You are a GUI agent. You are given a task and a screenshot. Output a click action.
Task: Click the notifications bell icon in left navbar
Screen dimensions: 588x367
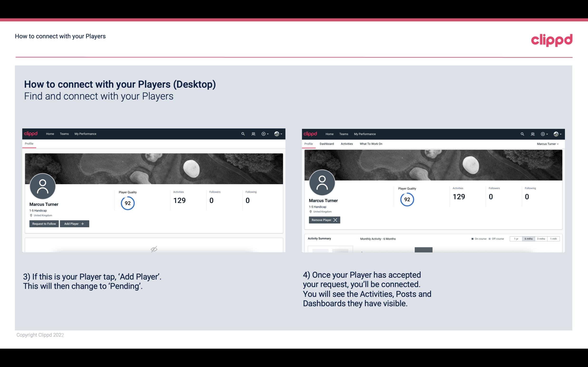pyautogui.click(x=253, y=133)
